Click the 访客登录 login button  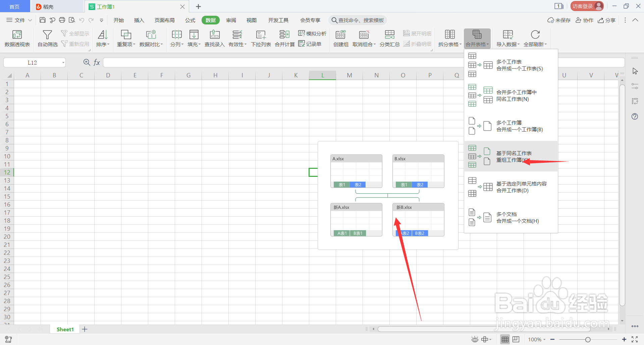587,6
